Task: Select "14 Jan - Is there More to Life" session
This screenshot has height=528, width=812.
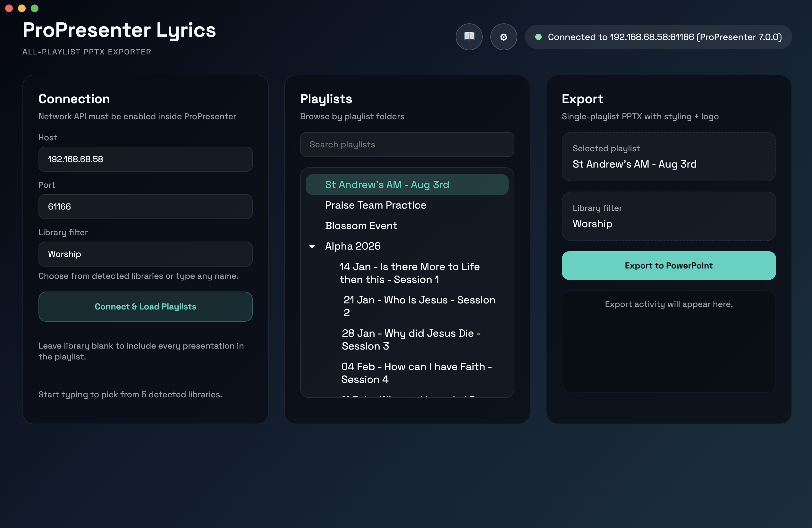Action: [x=410, y=273]
